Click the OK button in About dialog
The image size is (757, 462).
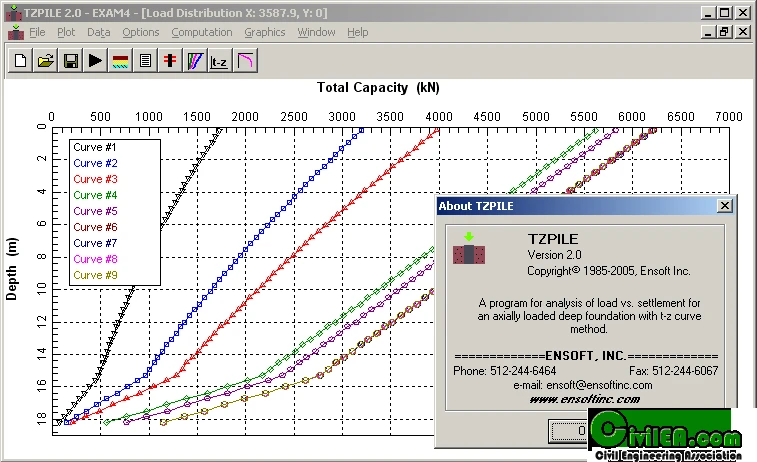569,430
